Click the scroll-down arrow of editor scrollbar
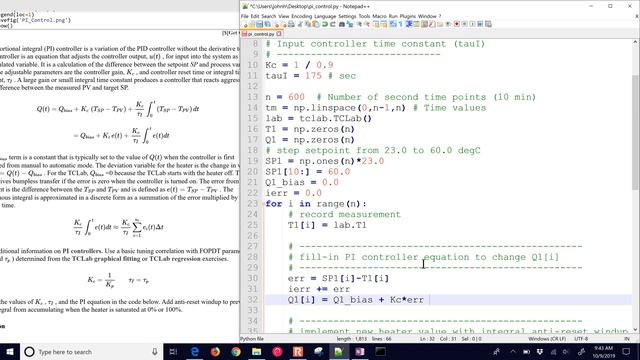Screen dimensions: 640x360 click(636, 330)
